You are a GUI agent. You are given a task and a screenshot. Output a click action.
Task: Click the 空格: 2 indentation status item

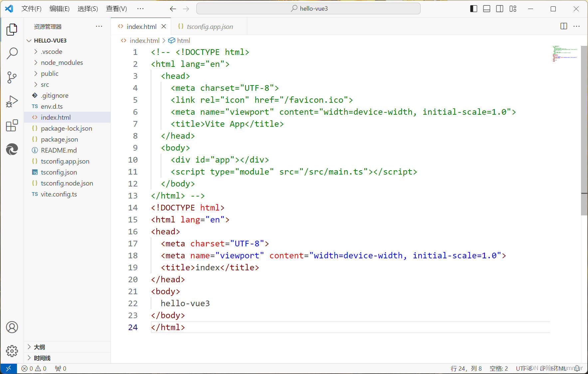pyautogui.click(x=498, y=368)
